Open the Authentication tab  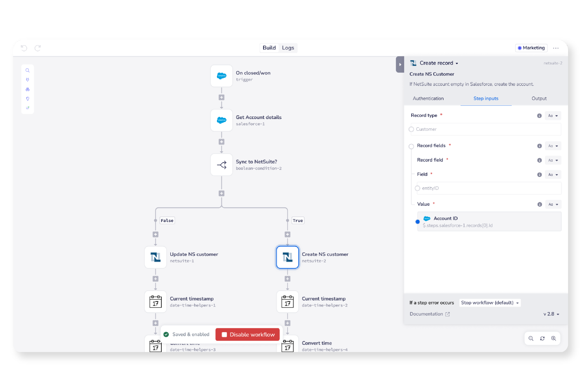(428, 98)
